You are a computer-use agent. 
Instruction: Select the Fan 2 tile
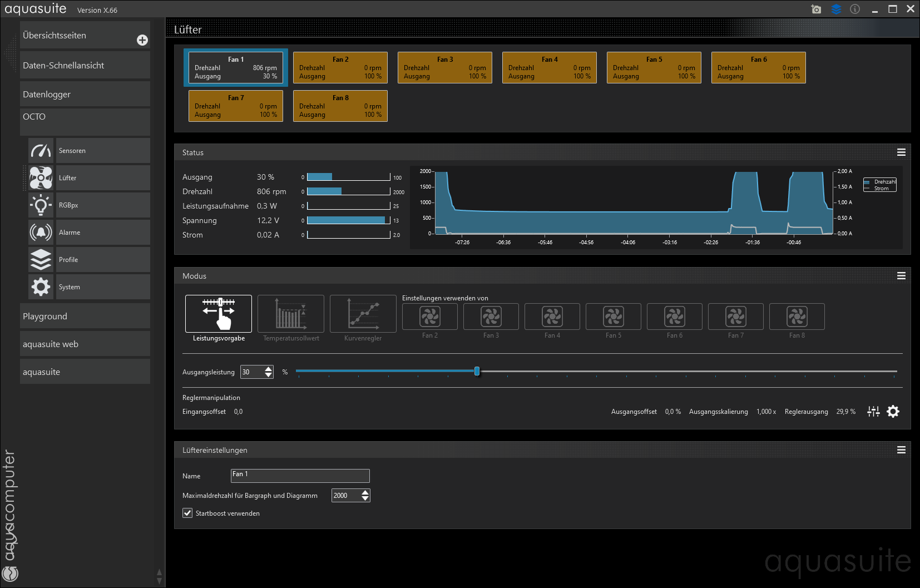340,68
